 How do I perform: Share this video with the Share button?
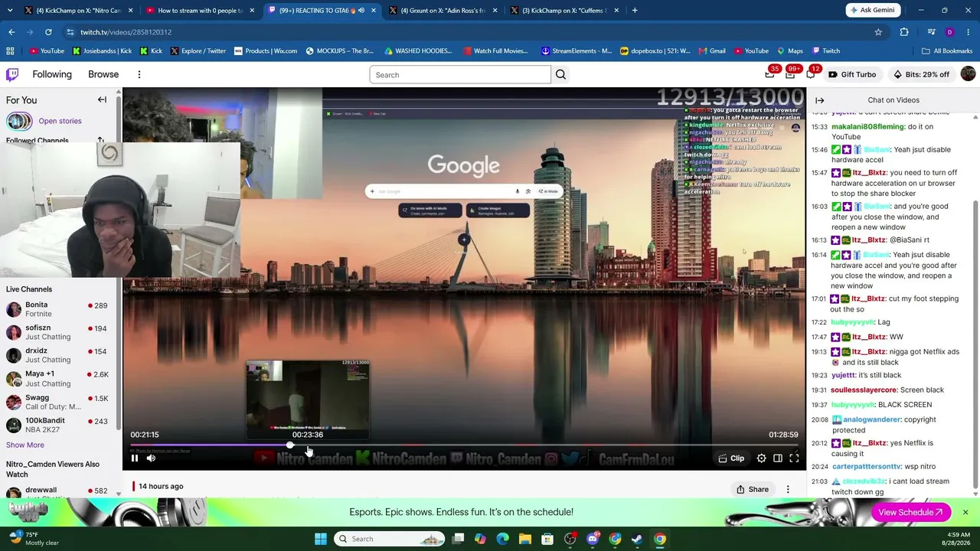[753, 489]
